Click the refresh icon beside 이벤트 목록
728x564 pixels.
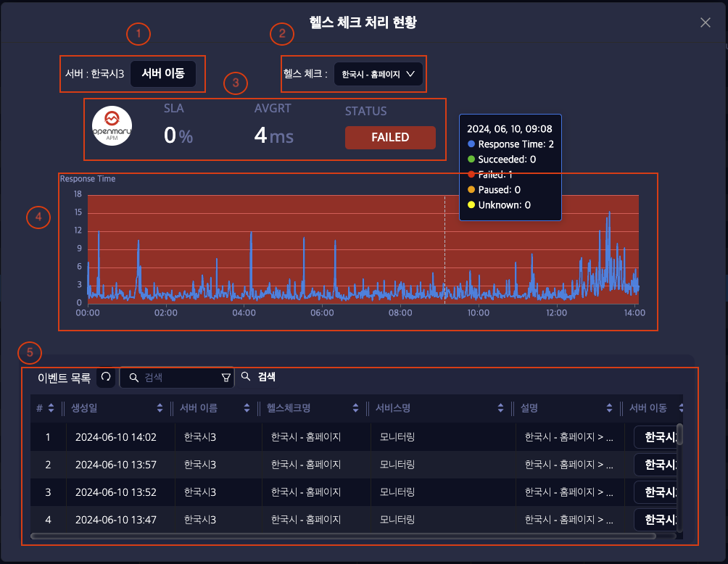[x=106, y=377]
